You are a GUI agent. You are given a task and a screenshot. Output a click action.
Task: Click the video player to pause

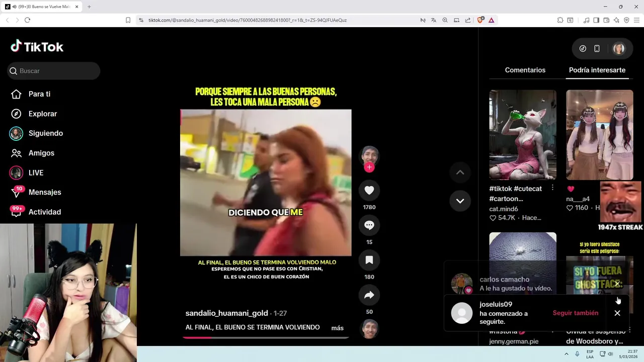point(266,183)
